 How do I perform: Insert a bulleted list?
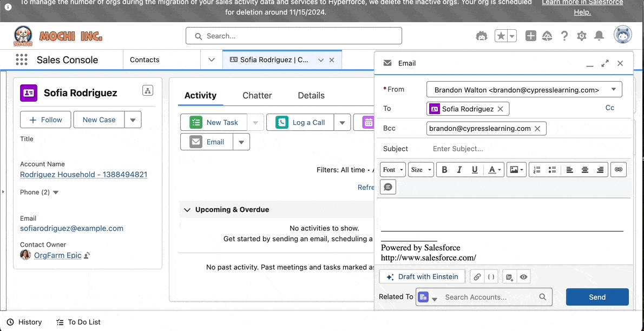(x=552, y=170)
